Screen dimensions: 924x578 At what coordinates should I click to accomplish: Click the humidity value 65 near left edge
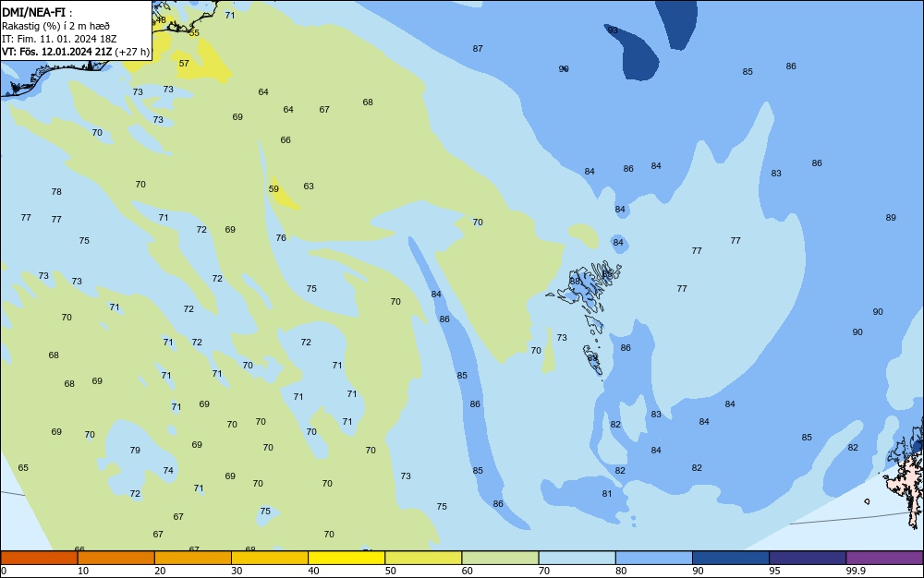(x=23, y=467)
